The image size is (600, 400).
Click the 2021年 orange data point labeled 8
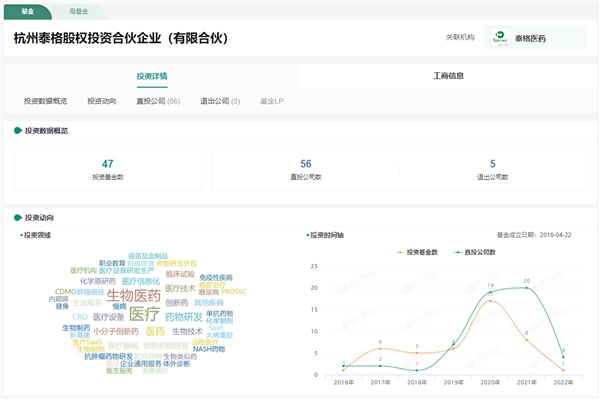pos(527,340)
